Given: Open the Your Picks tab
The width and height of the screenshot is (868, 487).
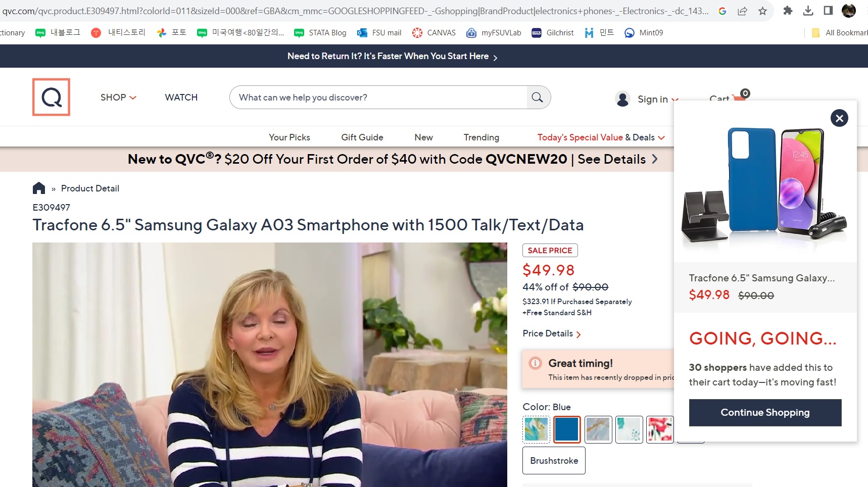Looking at the screenshot, I should point(290,137).
